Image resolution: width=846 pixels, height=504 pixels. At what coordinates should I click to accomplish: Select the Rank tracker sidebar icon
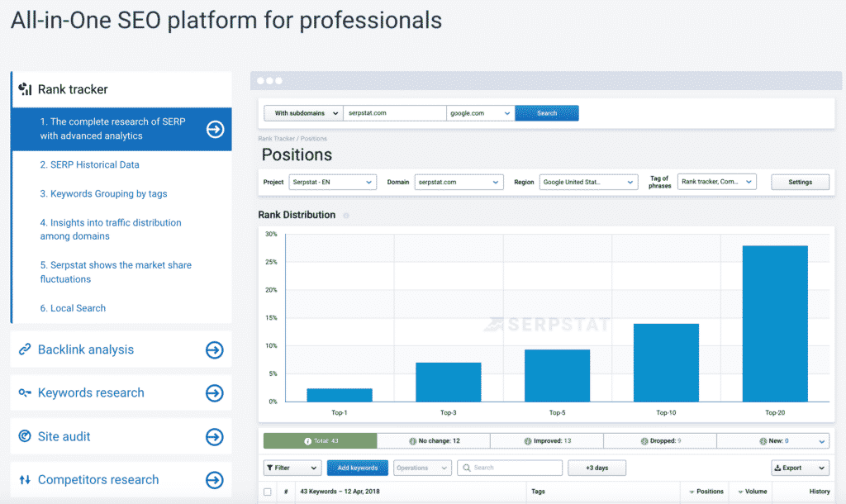tap(25, 88)
